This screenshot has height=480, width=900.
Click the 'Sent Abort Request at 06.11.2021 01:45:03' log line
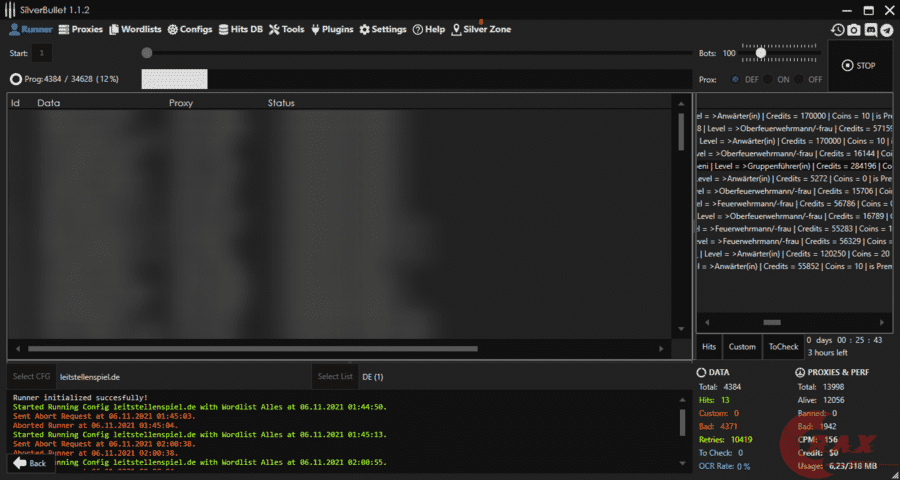pyautogui.click(x=104, y=416)
